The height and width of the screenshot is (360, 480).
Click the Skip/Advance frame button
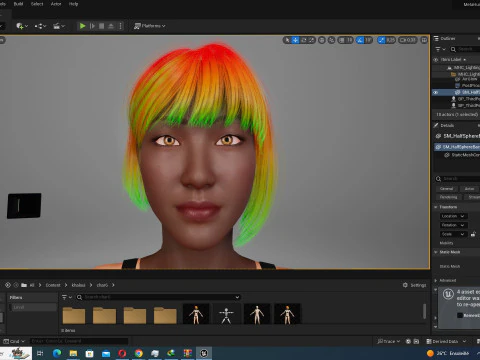(x=92, y=26)
